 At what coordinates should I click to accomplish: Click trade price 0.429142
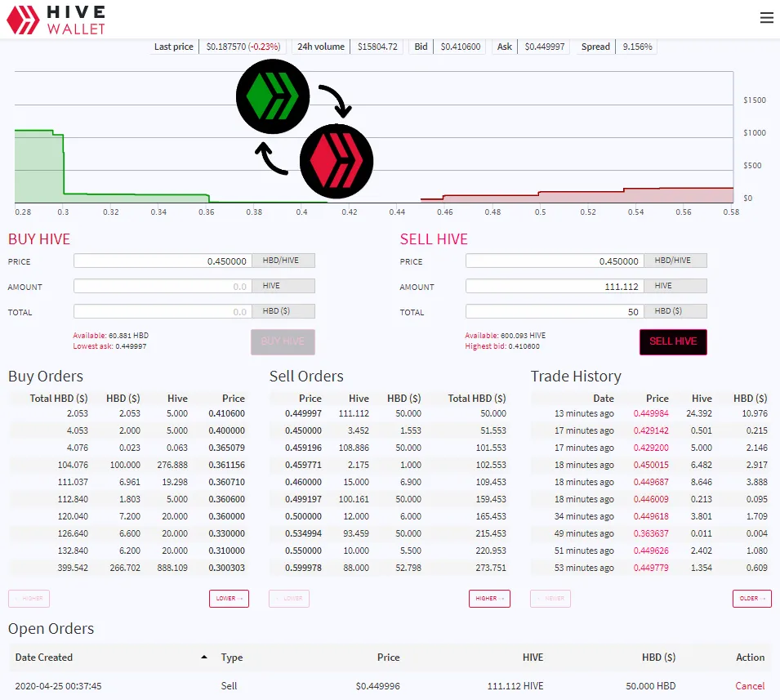coord(651,430)
